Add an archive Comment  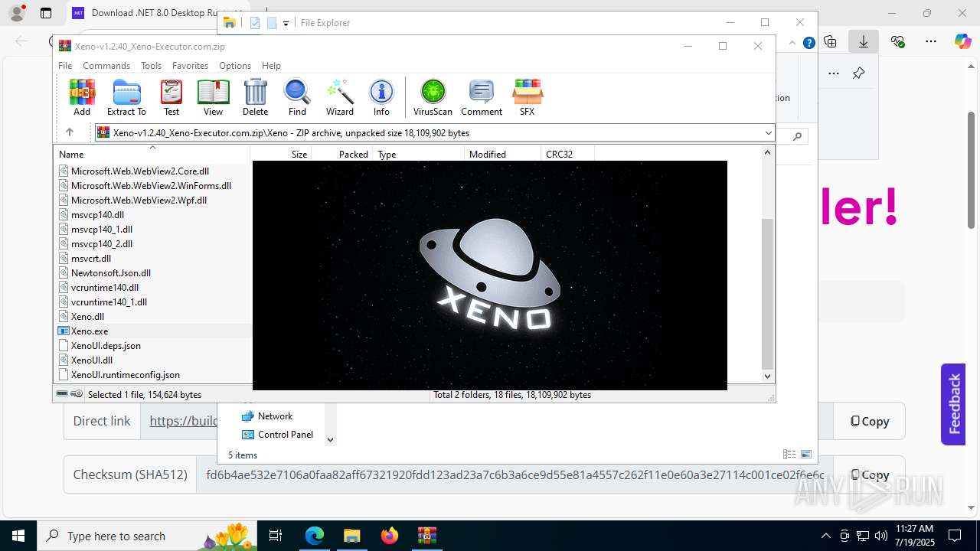[x=482, y=97]
